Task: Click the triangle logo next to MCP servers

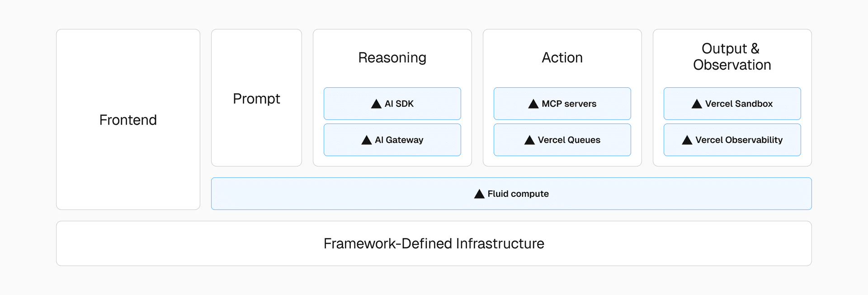Action: (x=533, y=104)
